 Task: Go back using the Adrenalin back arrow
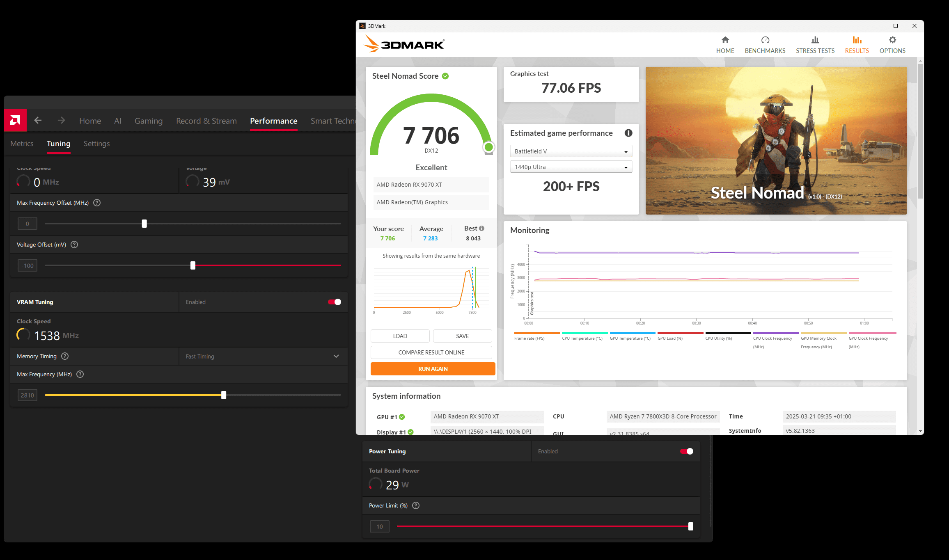click(38, 120)
